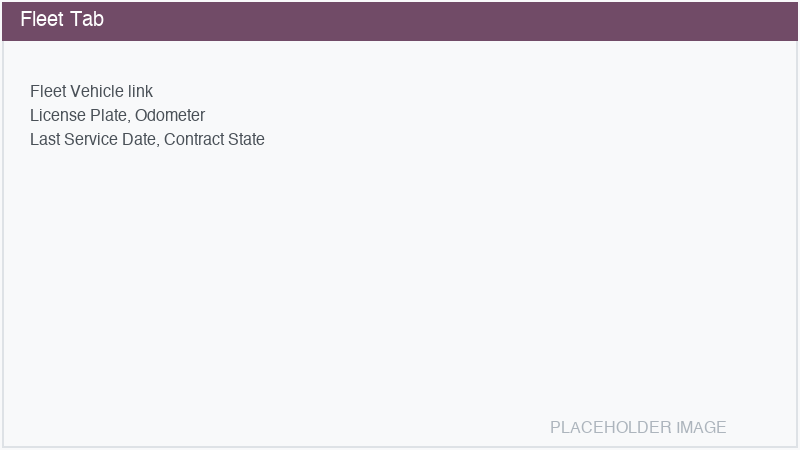
Task: Select the Odometer text
Action: point(170,116)
